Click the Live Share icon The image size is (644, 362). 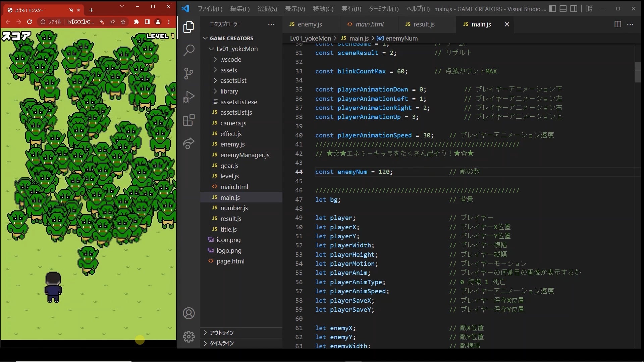tap(189, 143)
